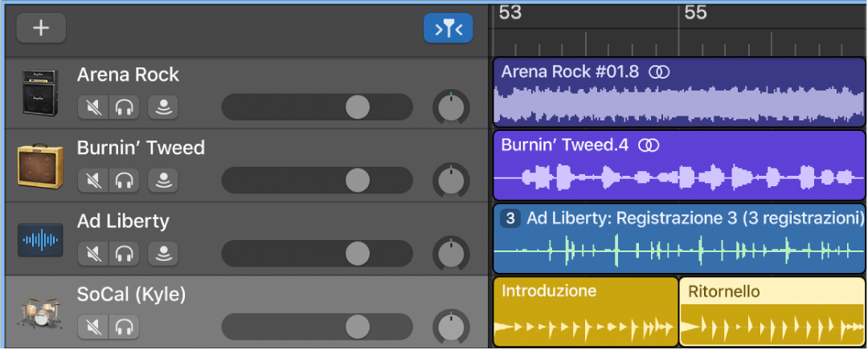Toggle input monitoring on Burnin' Tweed
Image resolution: width=868 pixels, height=350 pixels.
coord(164,181)
